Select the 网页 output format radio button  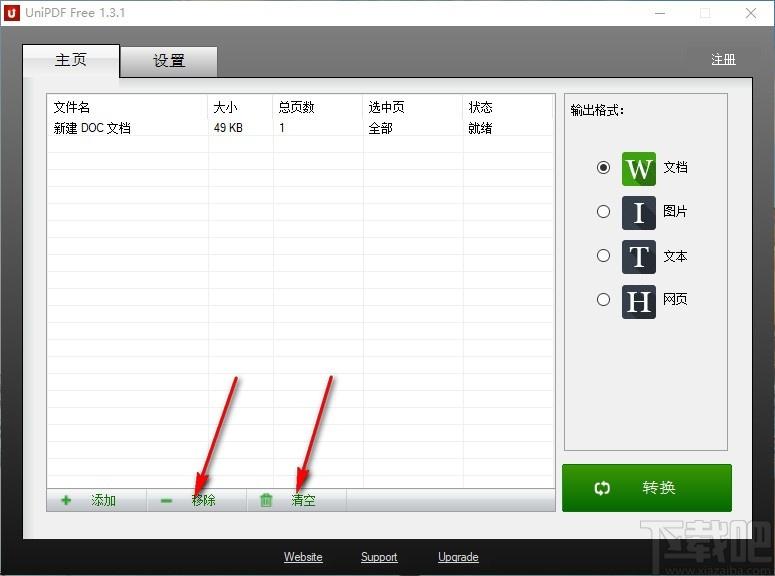(603, 299)
